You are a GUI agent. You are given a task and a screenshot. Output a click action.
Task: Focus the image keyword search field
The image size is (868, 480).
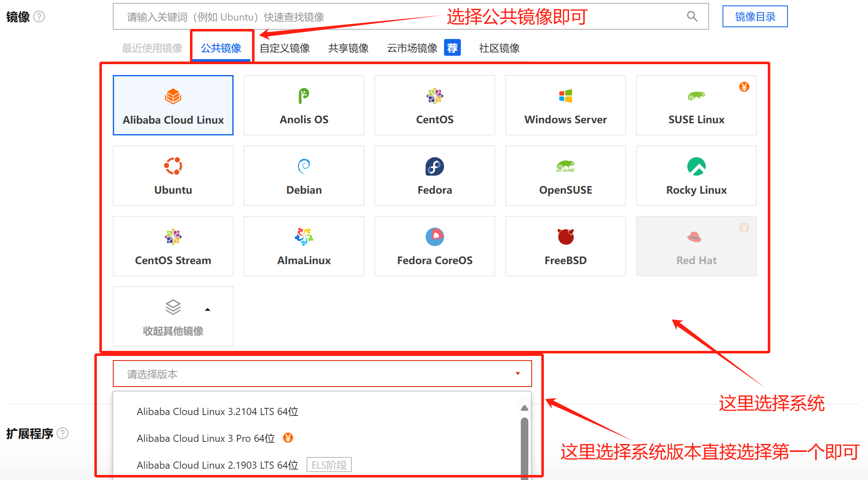tap(398, 17)
